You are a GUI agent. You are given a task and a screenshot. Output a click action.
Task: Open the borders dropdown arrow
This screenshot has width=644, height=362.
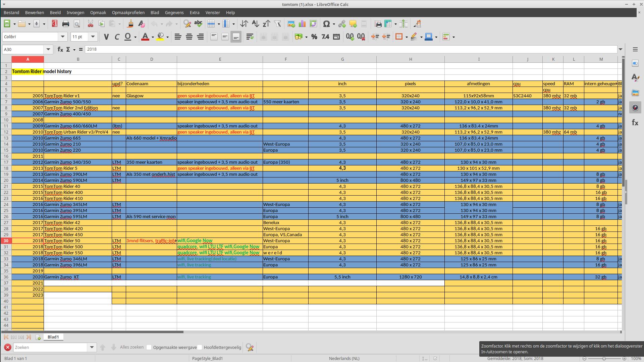pos(407,37)
